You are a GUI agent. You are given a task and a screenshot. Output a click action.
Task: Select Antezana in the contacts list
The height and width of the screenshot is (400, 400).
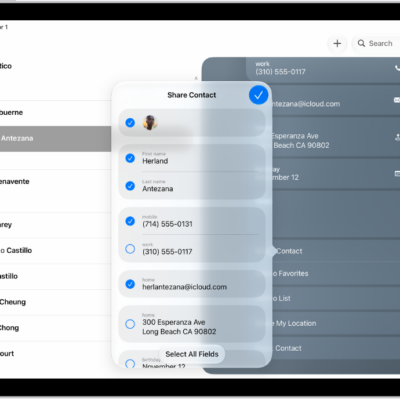[55, 139]
